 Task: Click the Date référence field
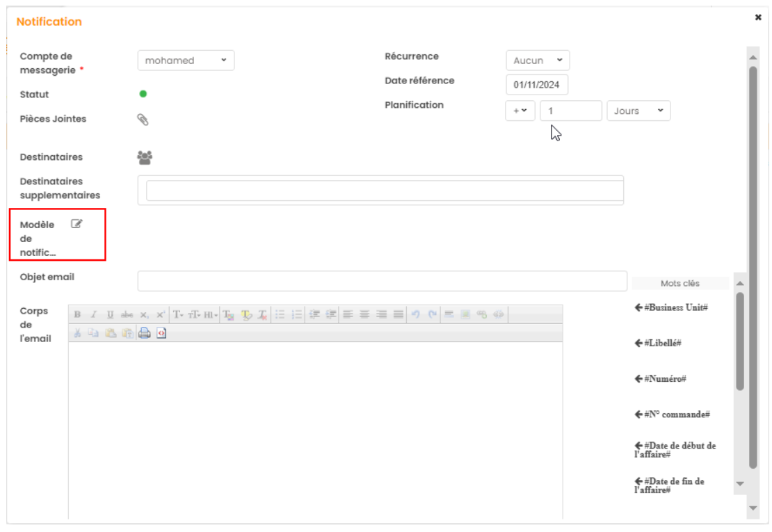point(537,85)
